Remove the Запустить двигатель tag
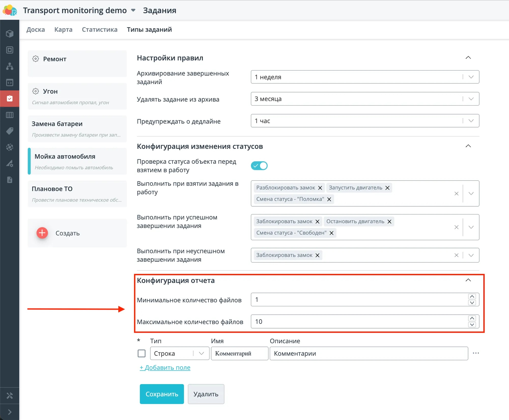The image size is (509, 420). [387, 188]
